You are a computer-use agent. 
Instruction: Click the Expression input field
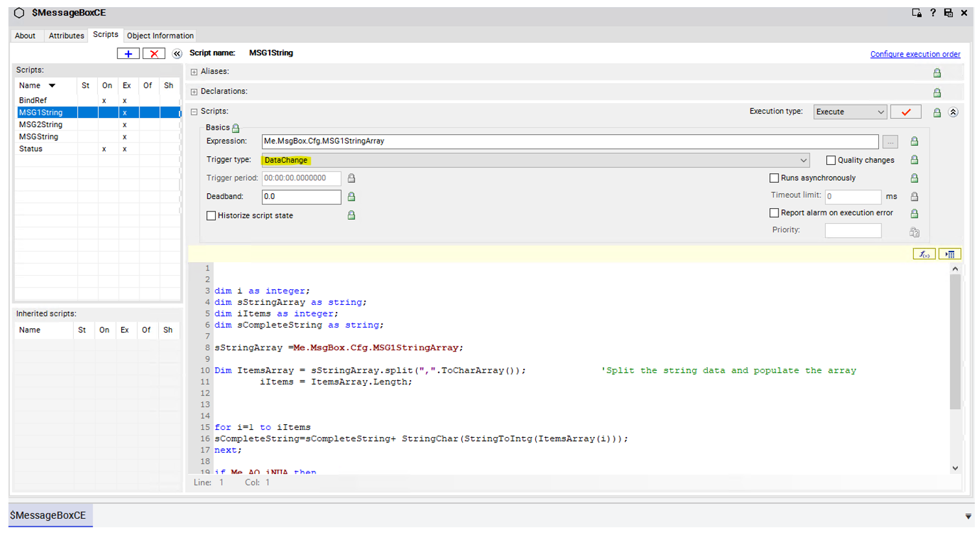[x=570, y=141]
